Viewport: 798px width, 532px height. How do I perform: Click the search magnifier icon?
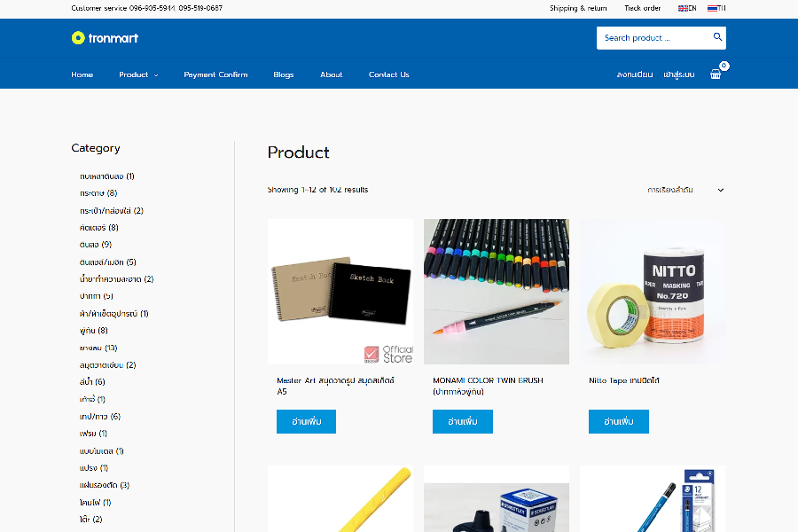[717, 37]
